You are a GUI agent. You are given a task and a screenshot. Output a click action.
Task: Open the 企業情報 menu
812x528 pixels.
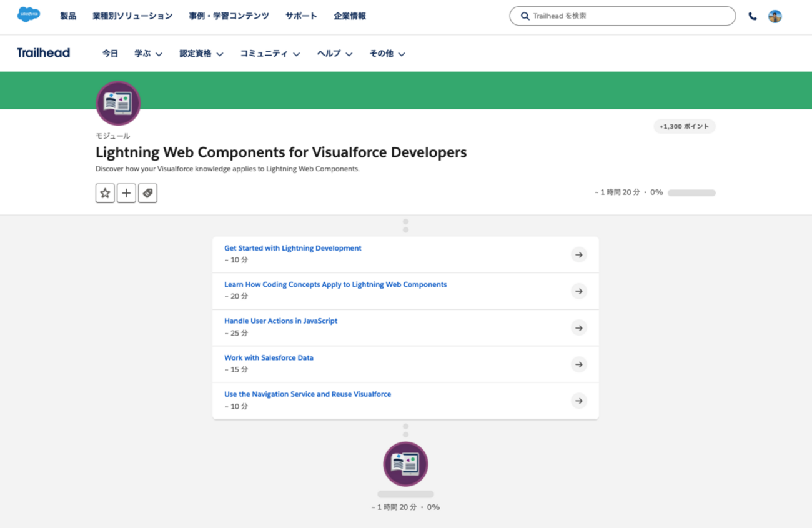350,16
